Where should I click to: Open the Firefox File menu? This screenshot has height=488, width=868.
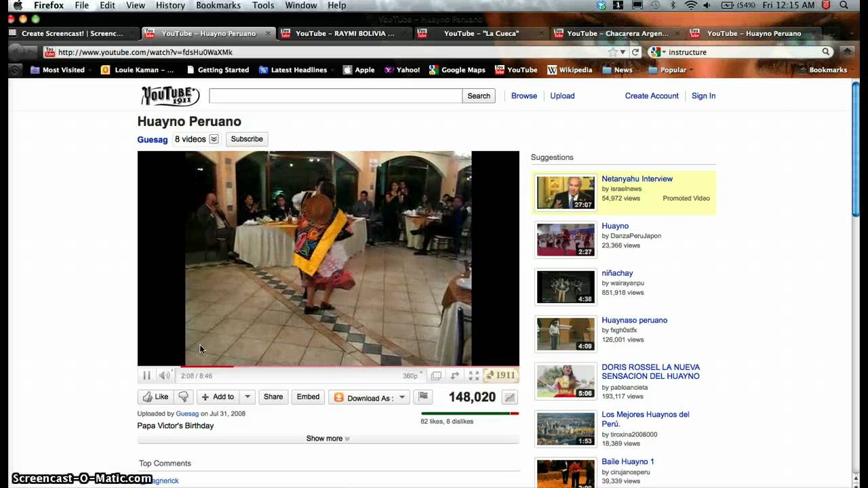(82, 5)
